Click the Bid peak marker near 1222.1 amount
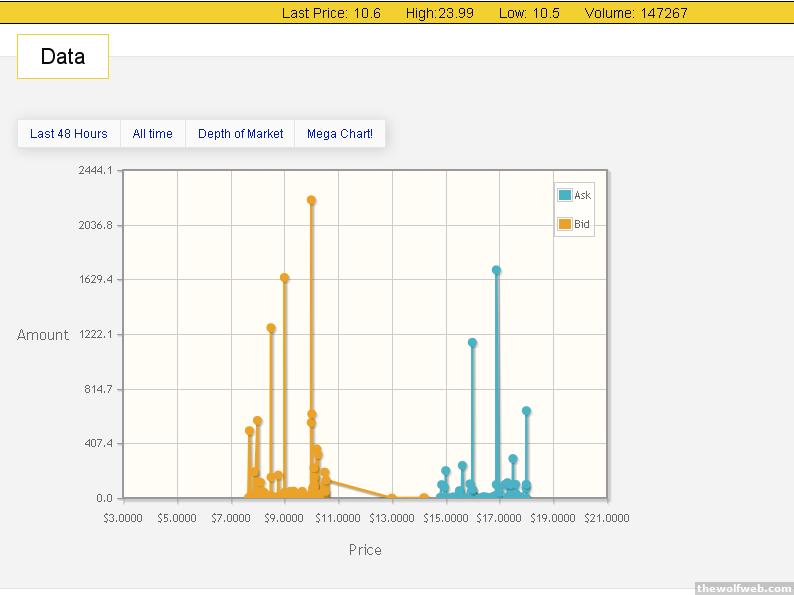Screen dimensions: 794x595 point(271,327)
